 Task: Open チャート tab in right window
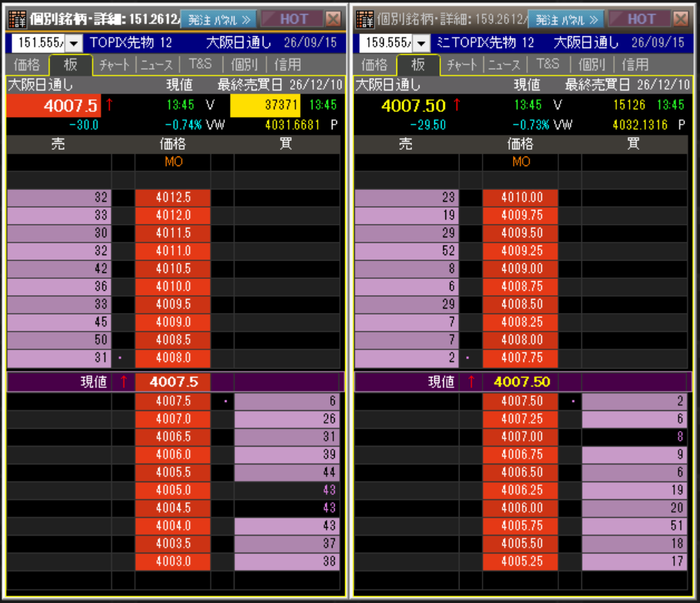tap(462, 65)
